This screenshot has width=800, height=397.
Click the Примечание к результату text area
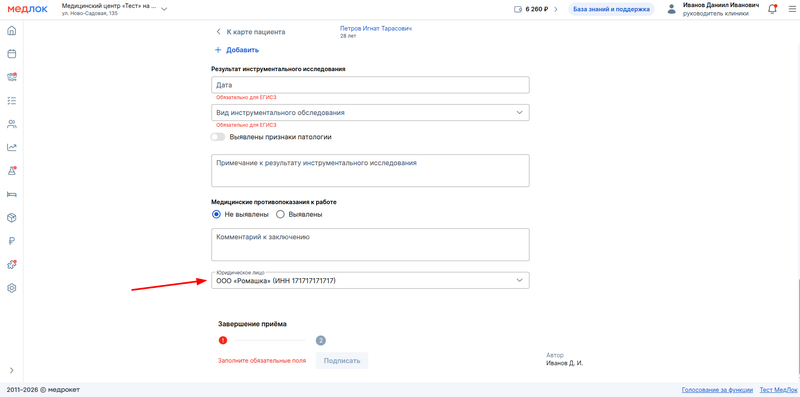[x=370, y=170]
